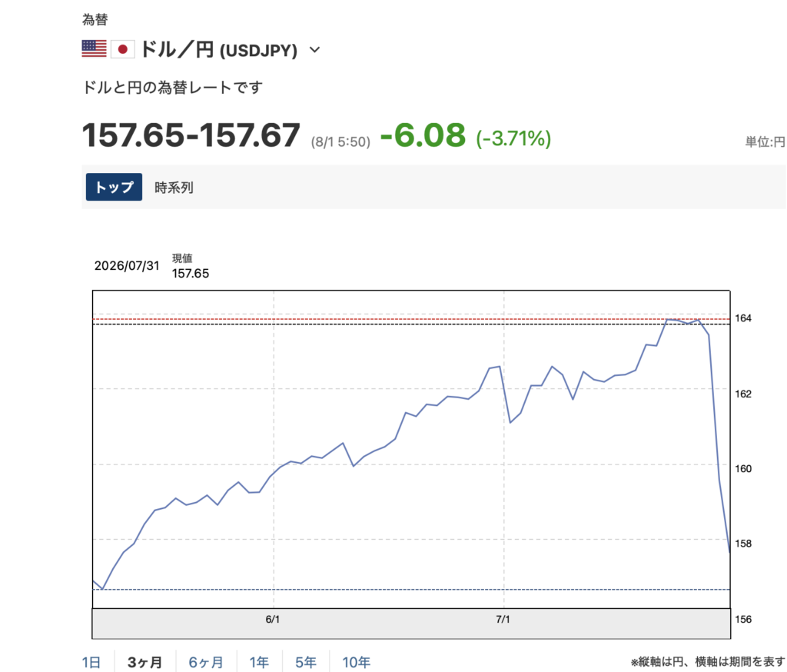Viewport: 787px width, 672px height.
Task: Change chart period to 5年
Action: [305, 662]
